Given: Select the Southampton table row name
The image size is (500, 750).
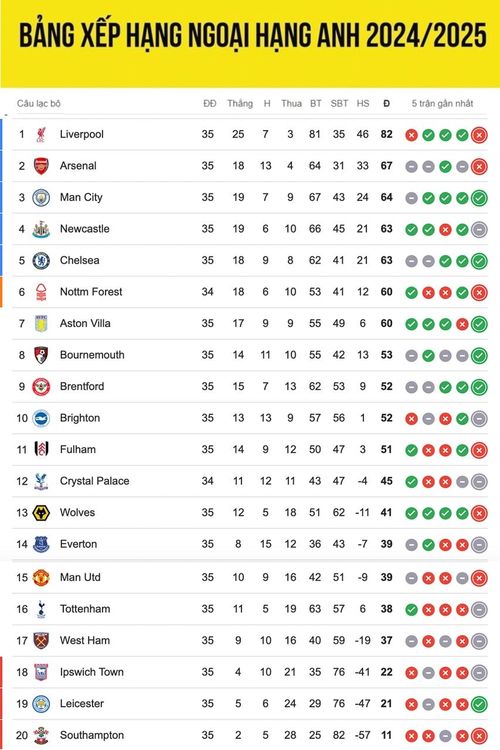Looking at the screenshot, I should tap(92, 735).
